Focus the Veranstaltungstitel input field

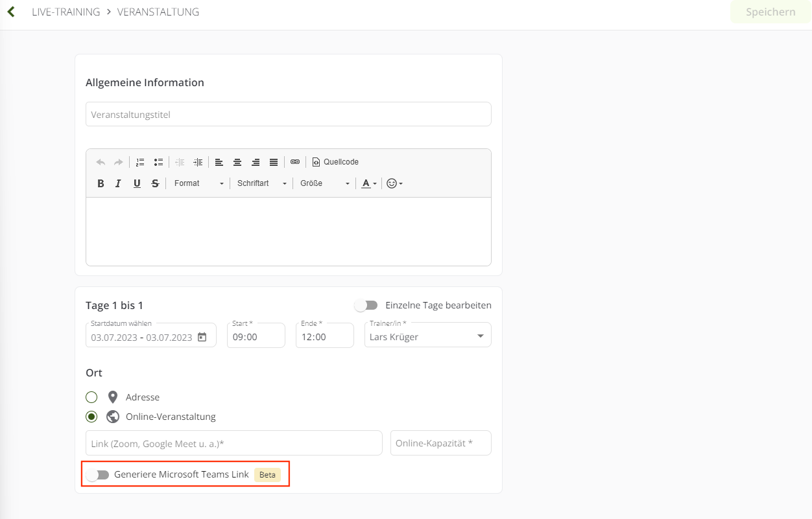[x=288, y=114]
